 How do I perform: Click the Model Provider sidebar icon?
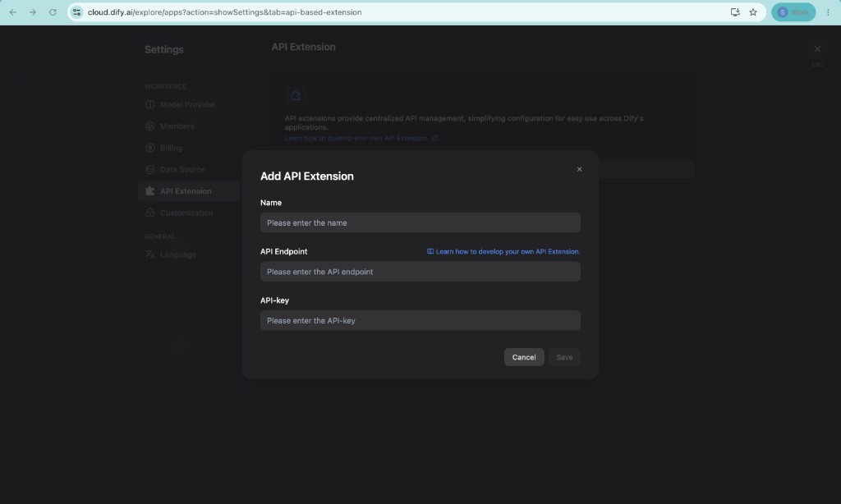tap(150, 104)
